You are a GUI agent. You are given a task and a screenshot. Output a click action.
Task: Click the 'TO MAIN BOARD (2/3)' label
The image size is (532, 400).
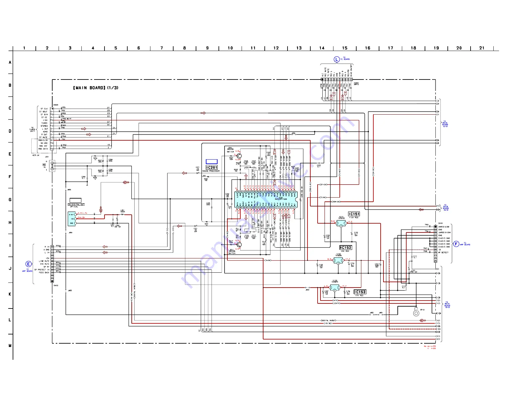click(445, 124)
